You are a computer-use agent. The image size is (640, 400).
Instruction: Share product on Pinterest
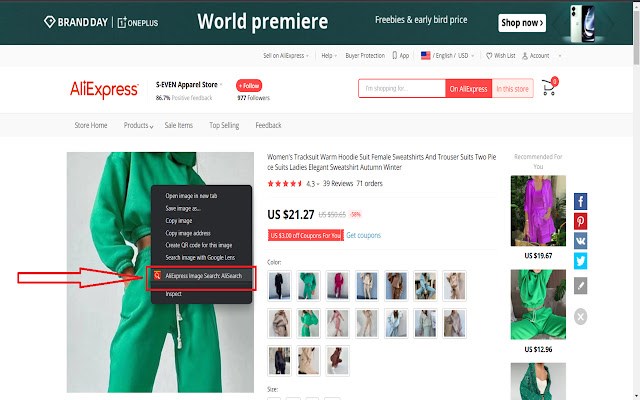[x=580, y=221]
